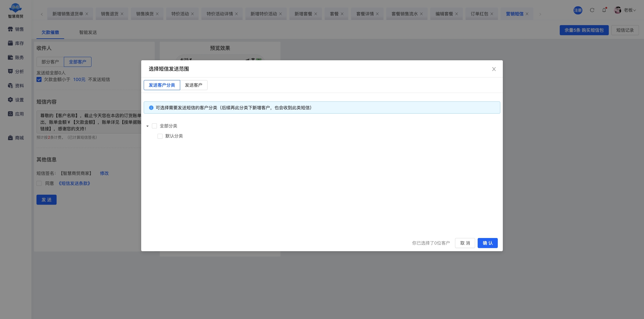Click the refresh icon in top bar
Screen dimensions: 644x319
pyautogui.click(x=592, y=10)
